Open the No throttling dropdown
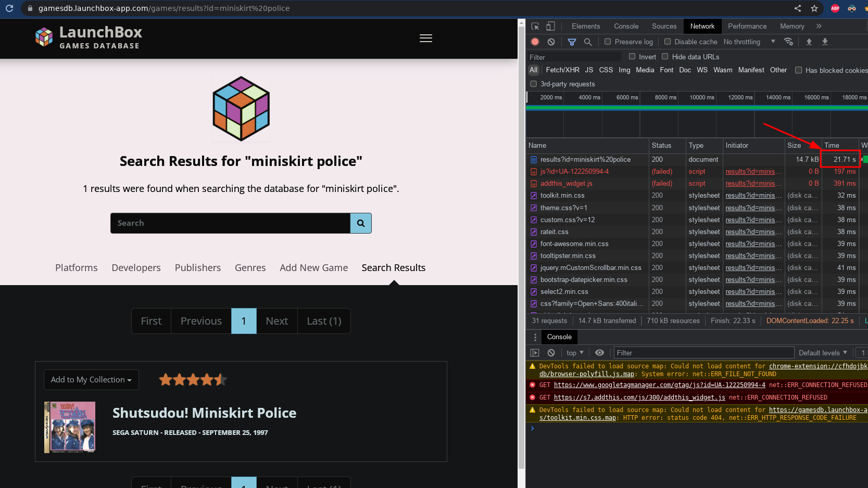Screen dimensions: 868x488 pyautogui.click(x=749, y=42)
